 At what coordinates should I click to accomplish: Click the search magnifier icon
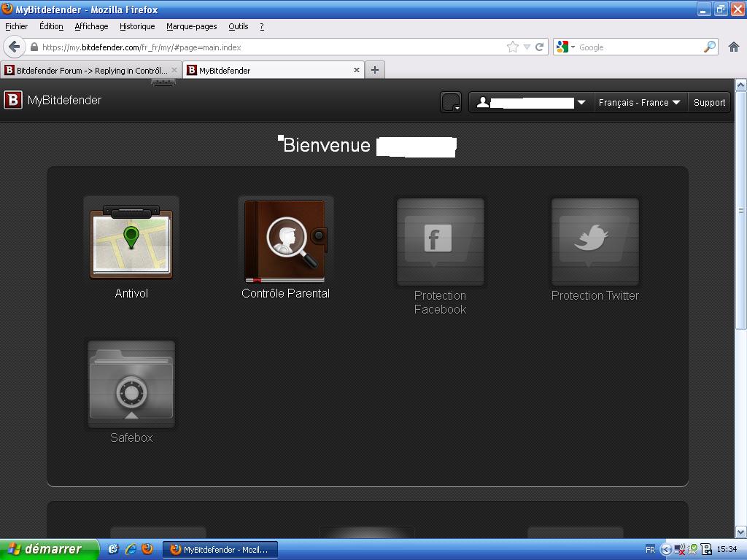click(x=709, y=47)
